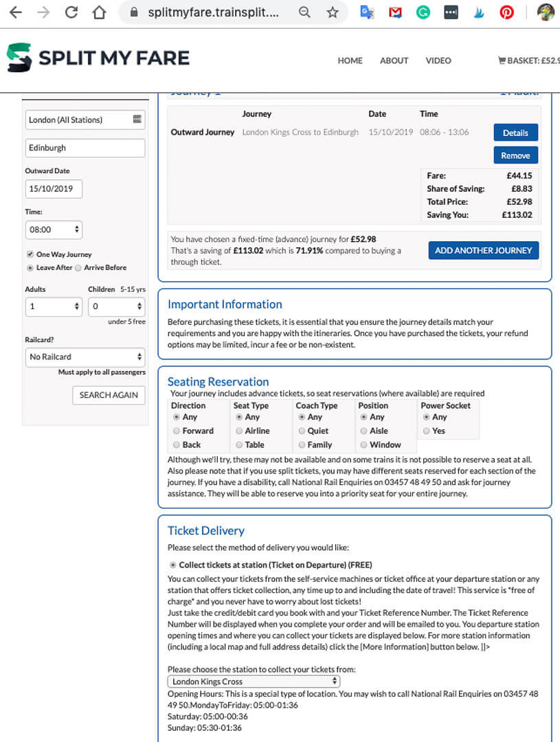This screenshot has height=742, width=560.
Task: Select Yes for Power Socket
Action: tap(427, 431)
